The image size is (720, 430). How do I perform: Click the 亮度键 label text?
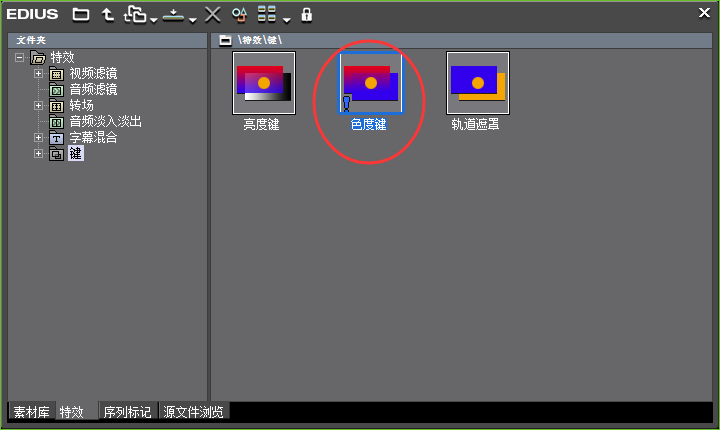pos(261,124)
